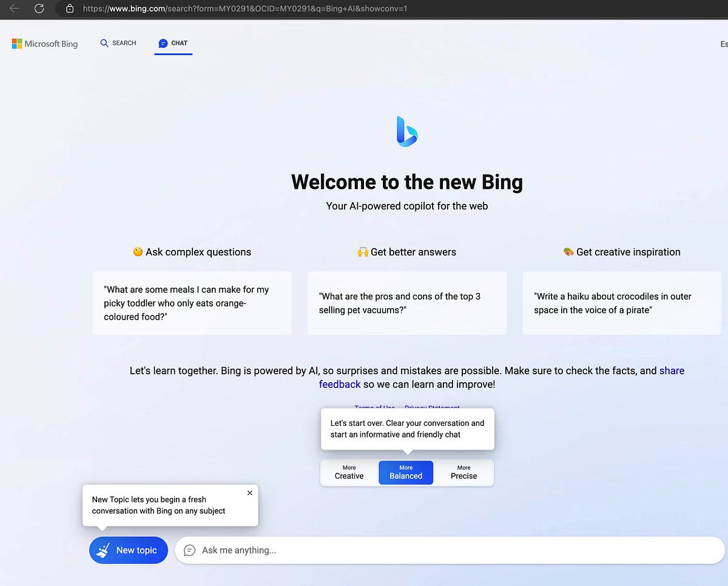The width and height of the screenshot is (728, 586).
Task: Click the browser reload icon
Action: click(39, 10)
